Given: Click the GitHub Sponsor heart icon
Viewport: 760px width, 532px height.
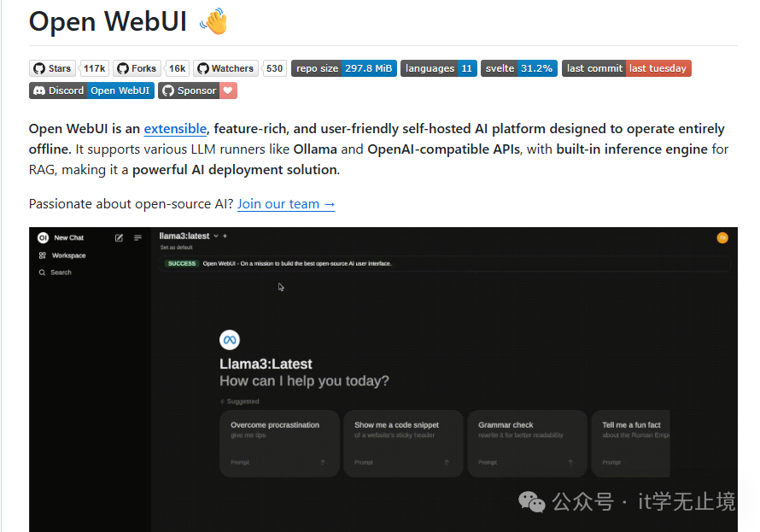Looking at the screenshot, I should click(x=225, y=91).
